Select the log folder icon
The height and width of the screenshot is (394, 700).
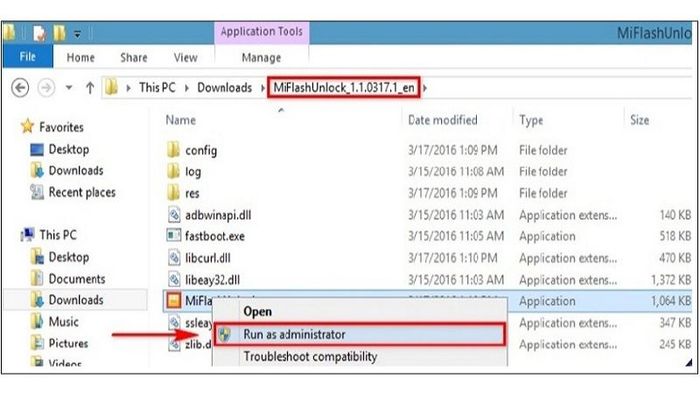[174, 171]
